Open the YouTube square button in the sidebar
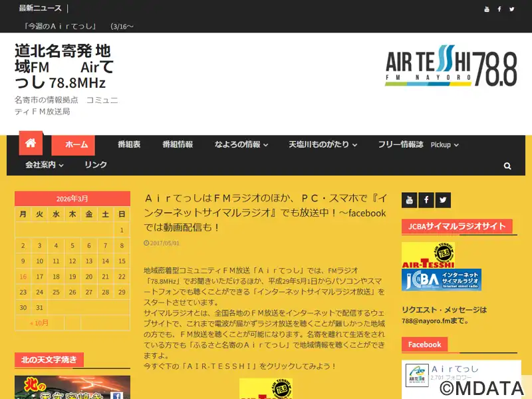Screen dimensions: 532x399 click(409, 200)
